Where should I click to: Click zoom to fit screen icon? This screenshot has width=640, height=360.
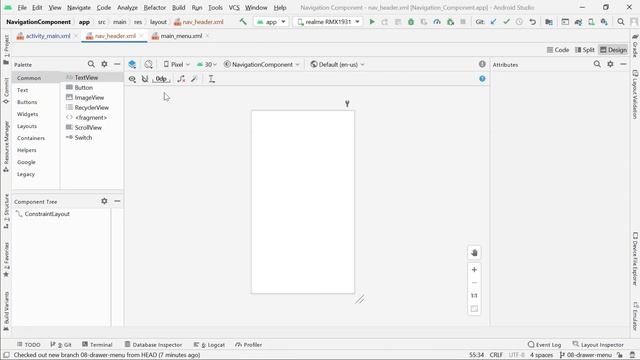(x=474, y=309)
